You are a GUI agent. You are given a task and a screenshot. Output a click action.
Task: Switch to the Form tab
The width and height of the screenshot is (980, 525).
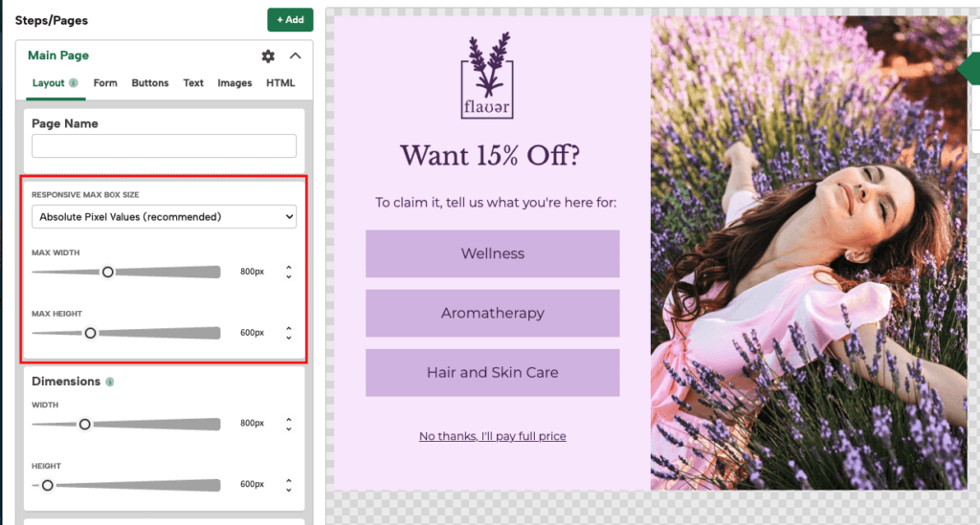click(105, 83)
